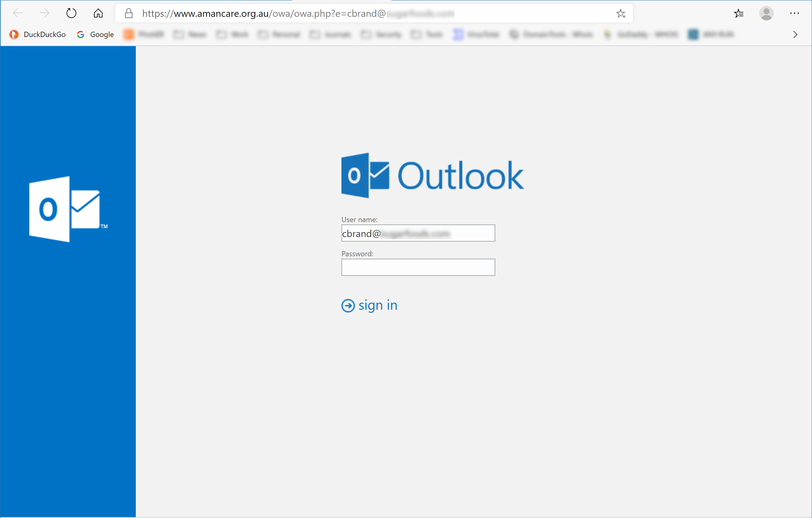Click the Outlook wordmark text
Viewport: 812px width, 518px height.
pyautogui.click(x=461, y=176)
